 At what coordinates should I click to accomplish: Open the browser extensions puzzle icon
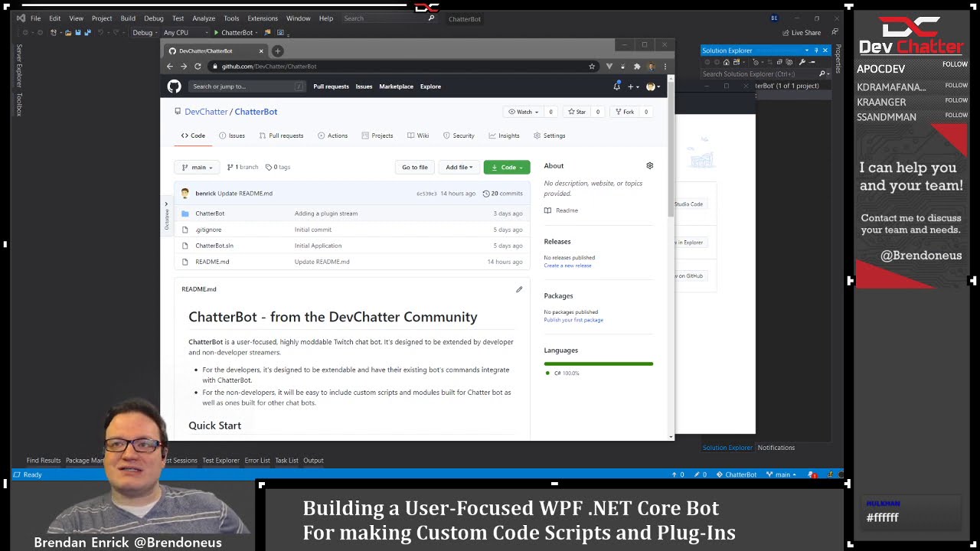(636, 67)
